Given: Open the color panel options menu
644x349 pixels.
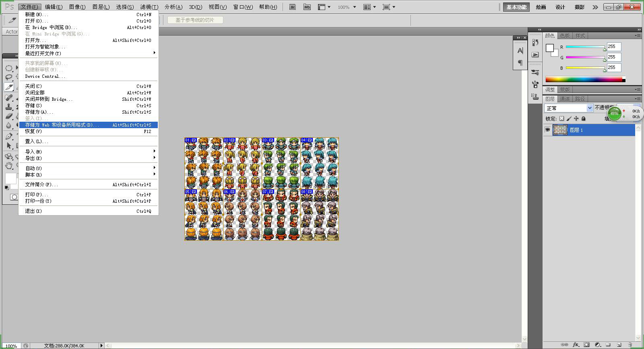Looking at the screenshot, I should [638, 35].
